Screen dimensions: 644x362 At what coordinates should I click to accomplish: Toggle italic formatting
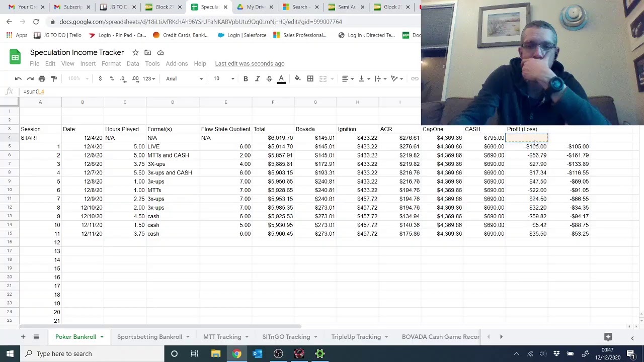257,78
